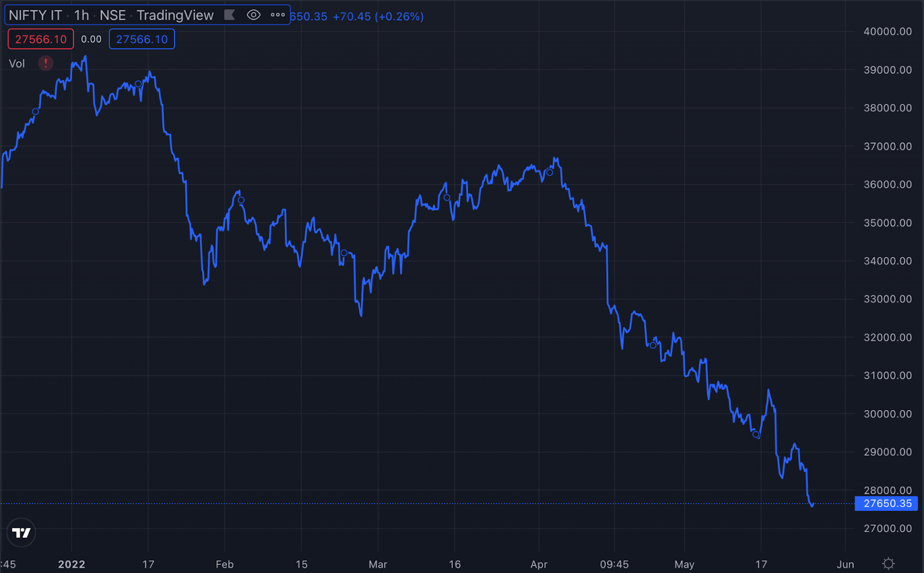Click the 0.00 spread value

(91, 39)
